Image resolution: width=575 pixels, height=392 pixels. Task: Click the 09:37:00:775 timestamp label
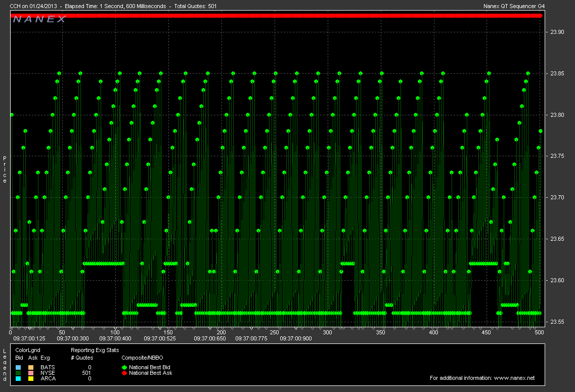click(x=251, y=338)
